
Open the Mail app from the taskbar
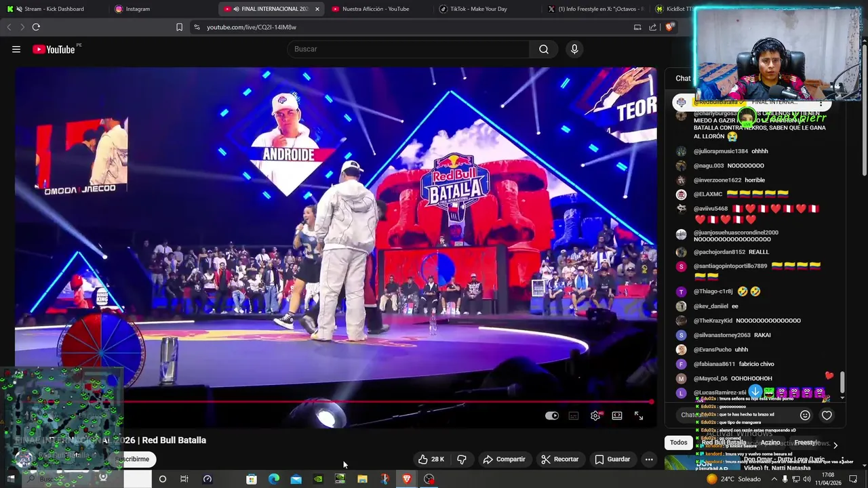[296, 479]
